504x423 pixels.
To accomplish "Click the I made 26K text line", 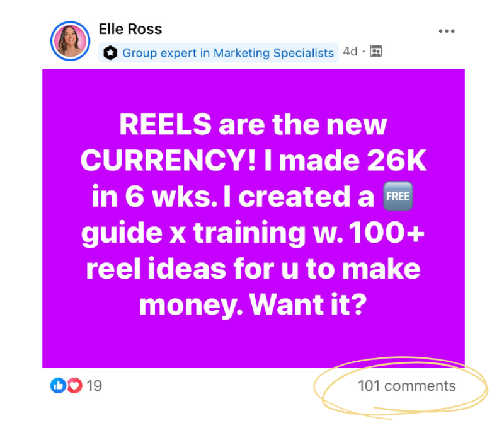I will click(x=345, y=160).
